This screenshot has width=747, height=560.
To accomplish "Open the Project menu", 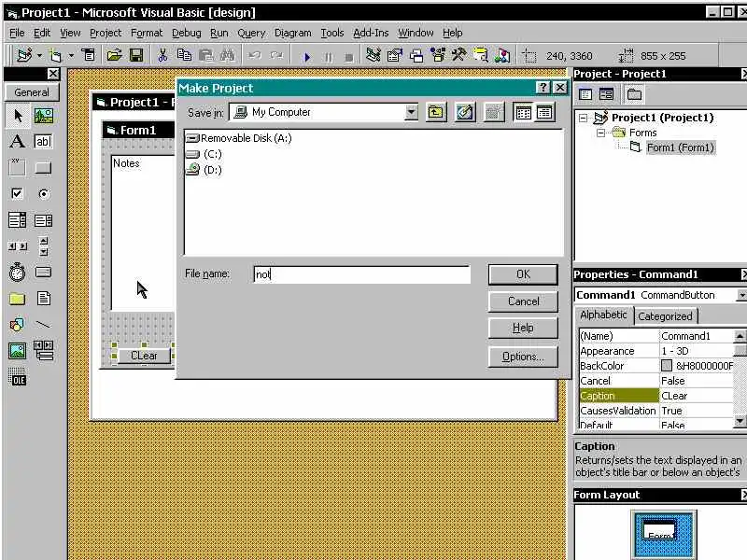I will point(106,33).
